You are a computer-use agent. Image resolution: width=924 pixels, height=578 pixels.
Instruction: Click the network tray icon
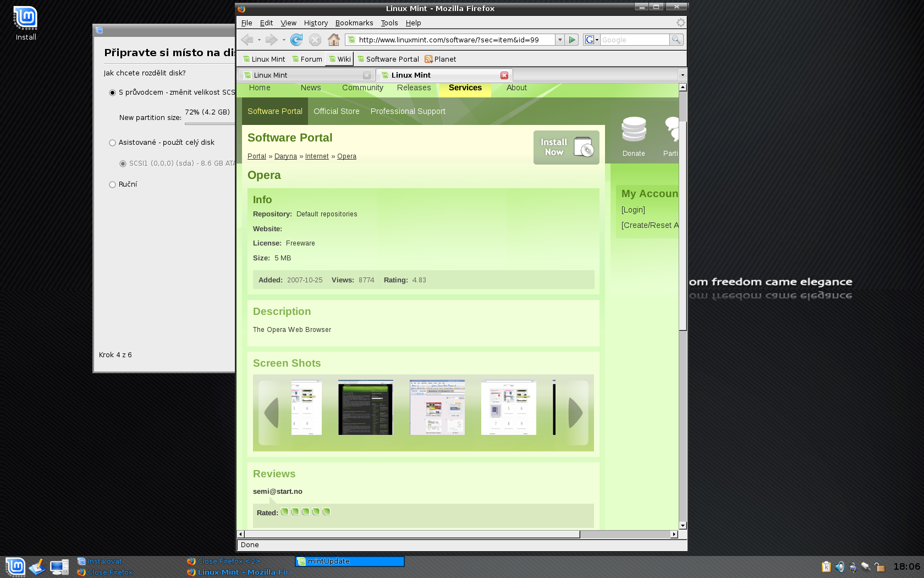(866, 567)
